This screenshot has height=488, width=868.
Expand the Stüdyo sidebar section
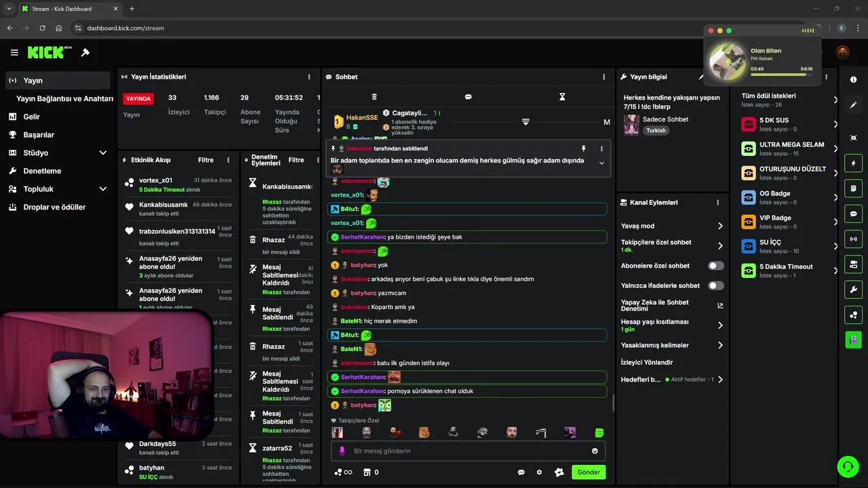pyautogui.click(x=103, y=153)
